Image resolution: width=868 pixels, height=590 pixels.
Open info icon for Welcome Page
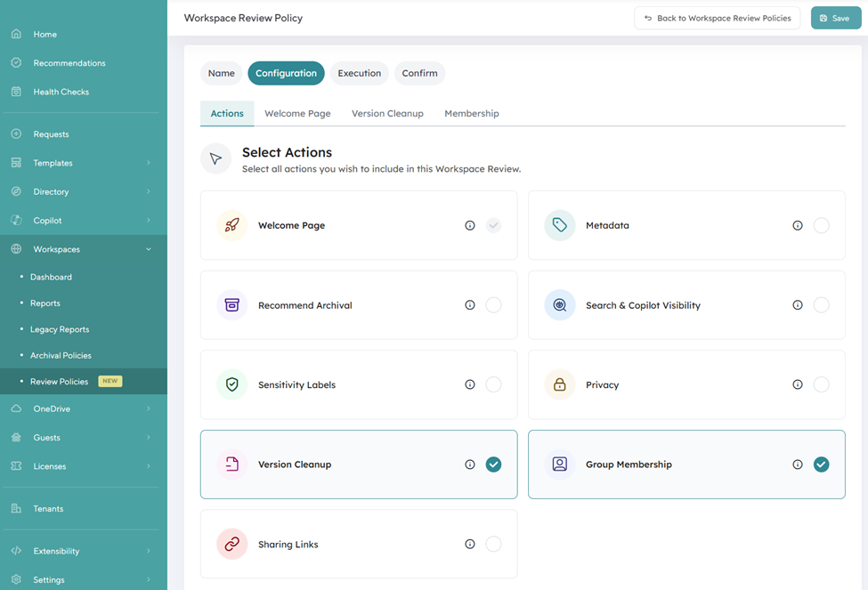pyautogui.click(x=470, y=225)
